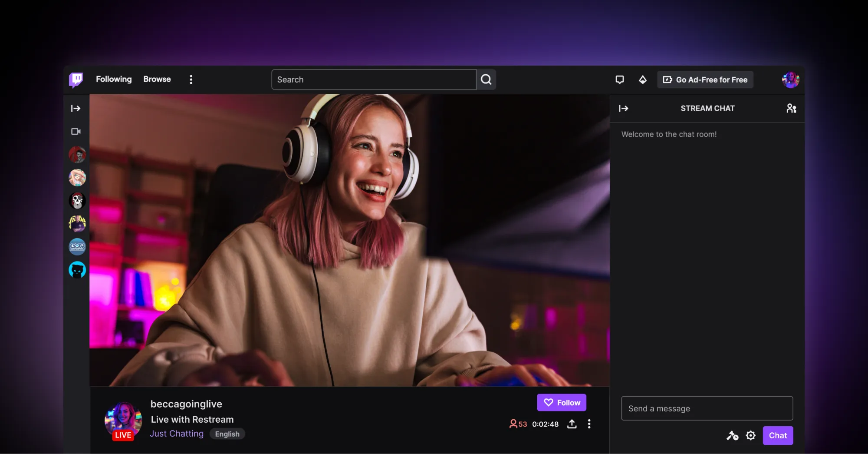868x454 pixels.
Task: Show the chat community user list
Action: click(x=791, y=108)
